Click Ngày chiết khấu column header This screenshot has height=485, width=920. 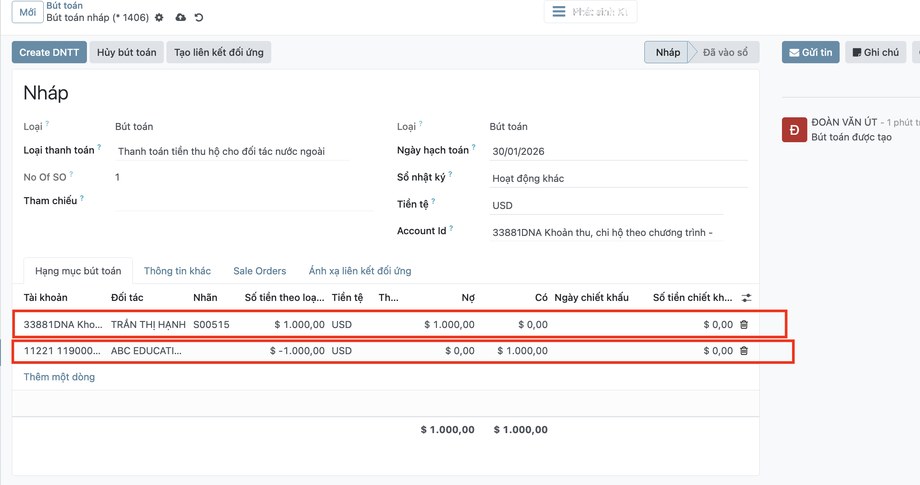[x=591, y=297]
